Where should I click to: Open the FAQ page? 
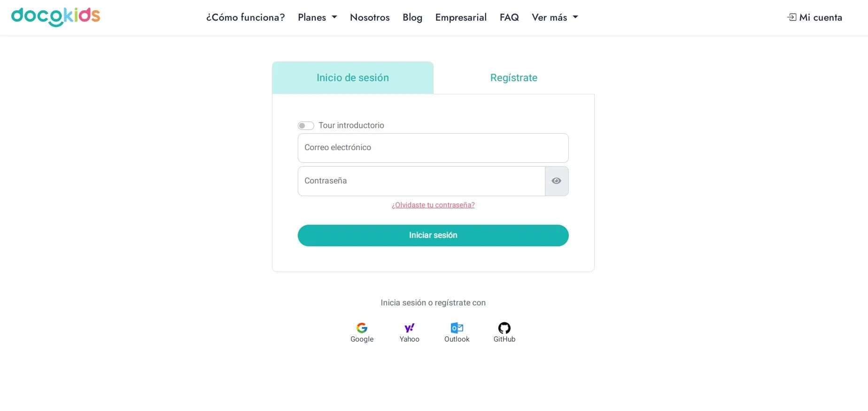509,17
